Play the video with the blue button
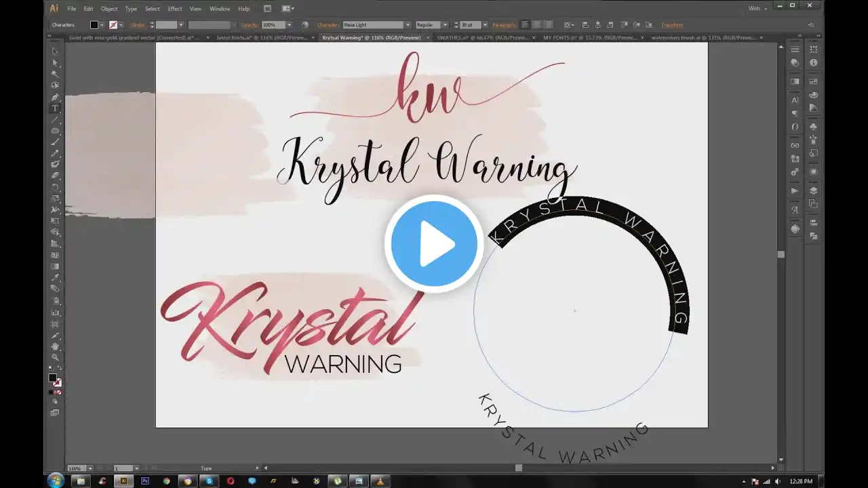Screen dimensions: 868x488 pos(434,243)
